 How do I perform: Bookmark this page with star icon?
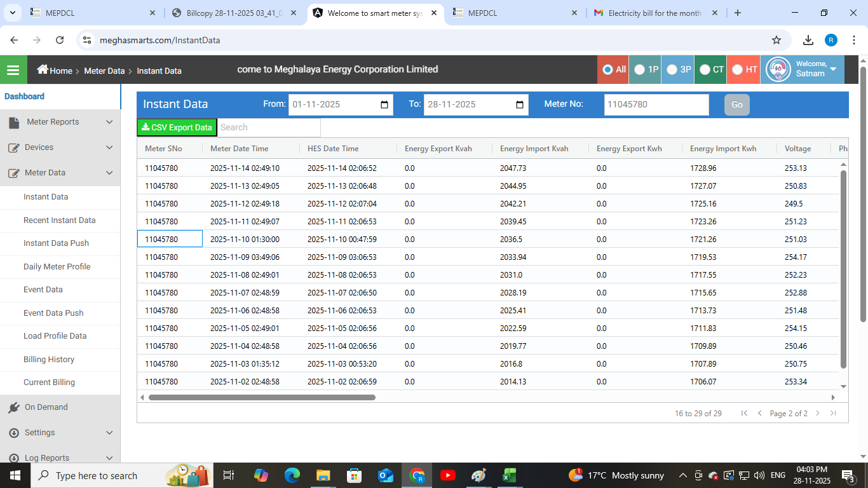pyautogui.click(x=776, y=40)
